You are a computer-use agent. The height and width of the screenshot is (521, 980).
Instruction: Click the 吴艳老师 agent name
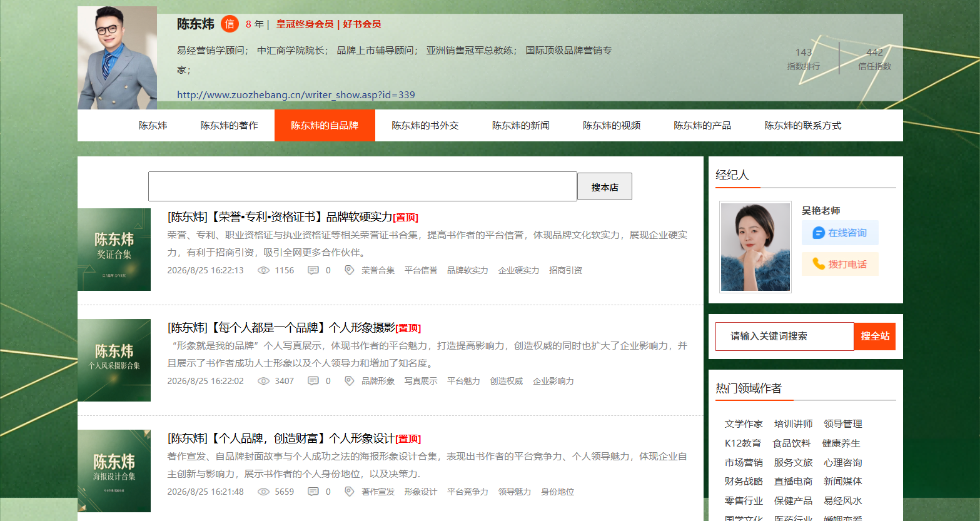pos(821,211)
